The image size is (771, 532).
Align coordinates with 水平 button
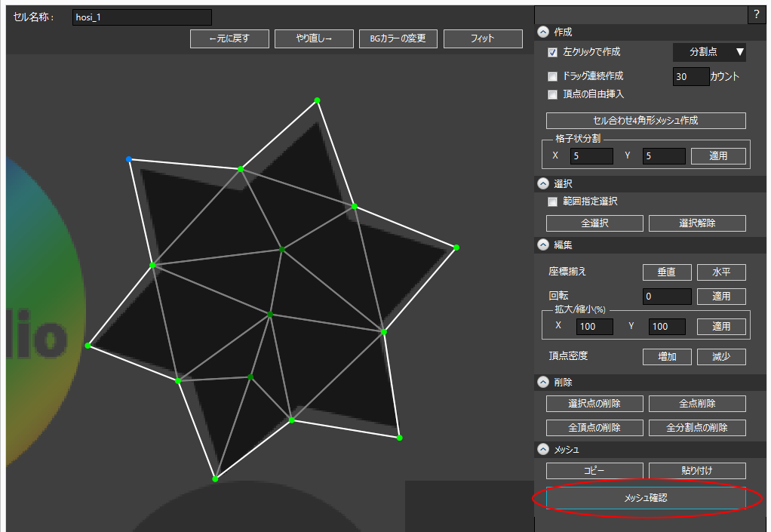tap(721, 272)
